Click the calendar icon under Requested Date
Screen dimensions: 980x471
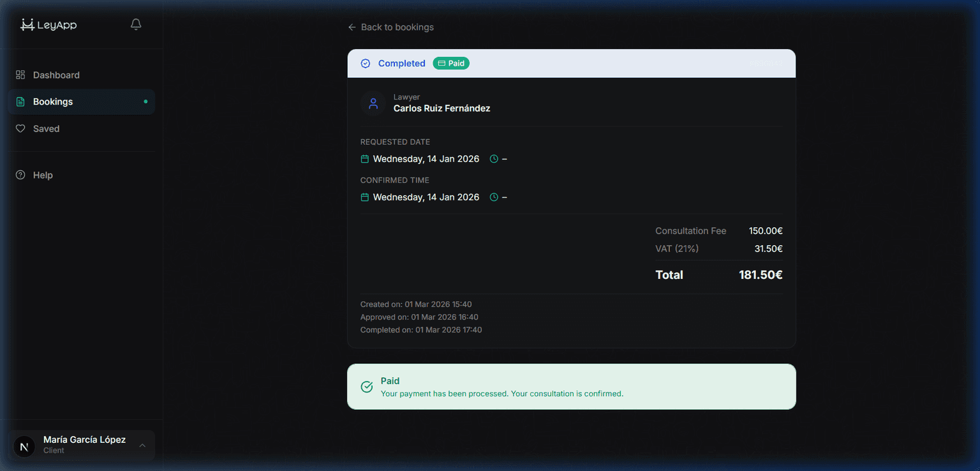pos(364,158)
